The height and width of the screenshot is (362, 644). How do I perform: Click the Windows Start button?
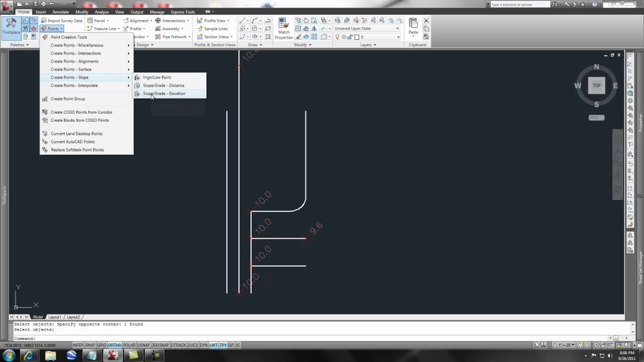[x=9, y=355]
